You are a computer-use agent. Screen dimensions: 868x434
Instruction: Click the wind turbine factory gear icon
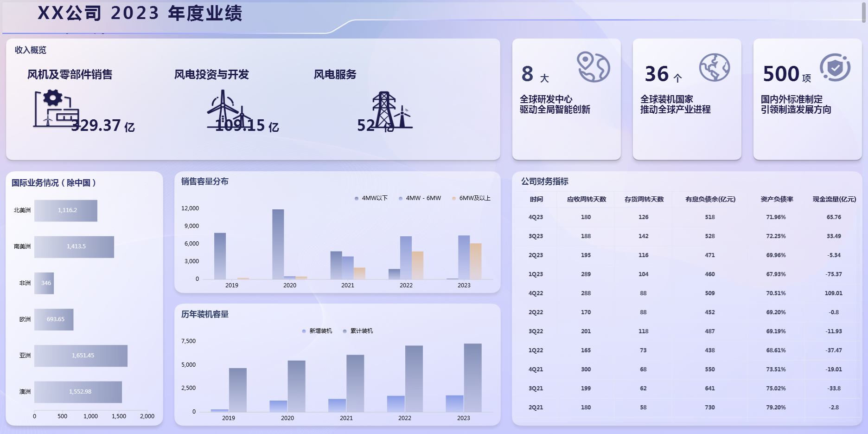pyautogui.click(x=56, y=109)
